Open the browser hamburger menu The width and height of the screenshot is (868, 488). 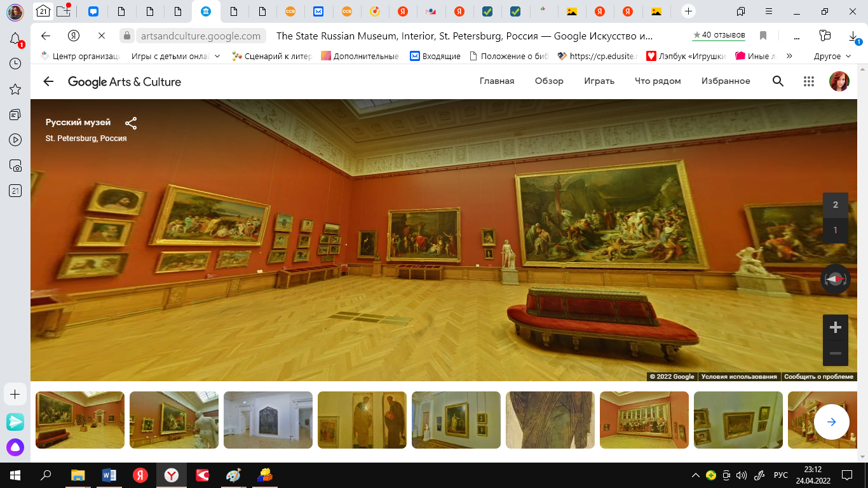(770, 11)
